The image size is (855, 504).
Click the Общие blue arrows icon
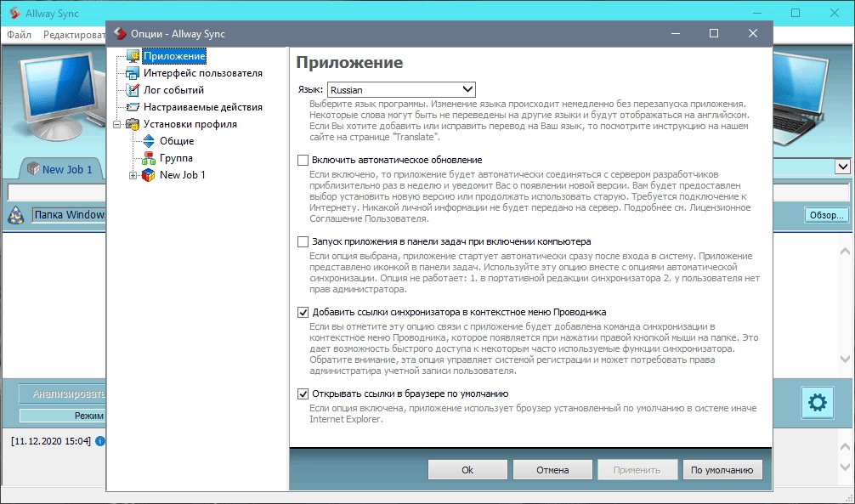tap(149, 141)
